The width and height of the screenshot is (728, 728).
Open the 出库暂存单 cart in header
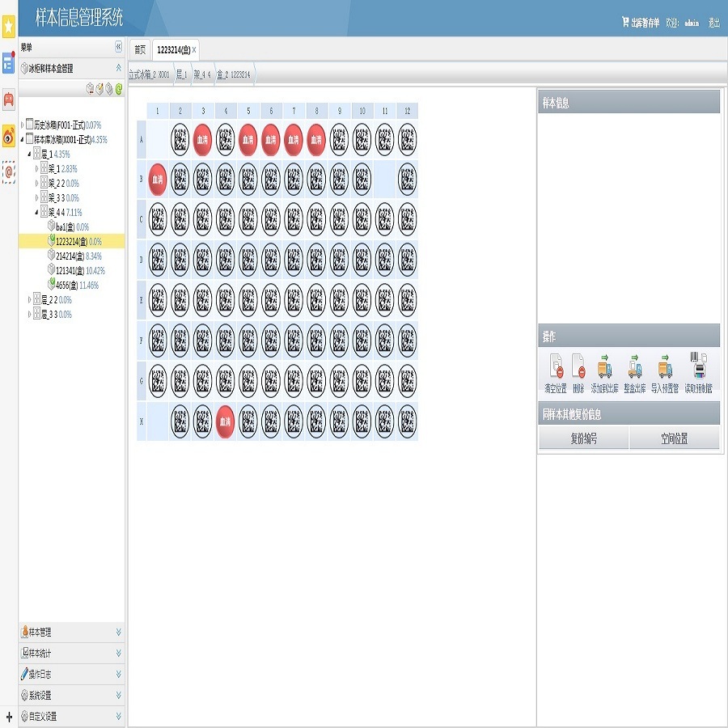click(641, 23)
